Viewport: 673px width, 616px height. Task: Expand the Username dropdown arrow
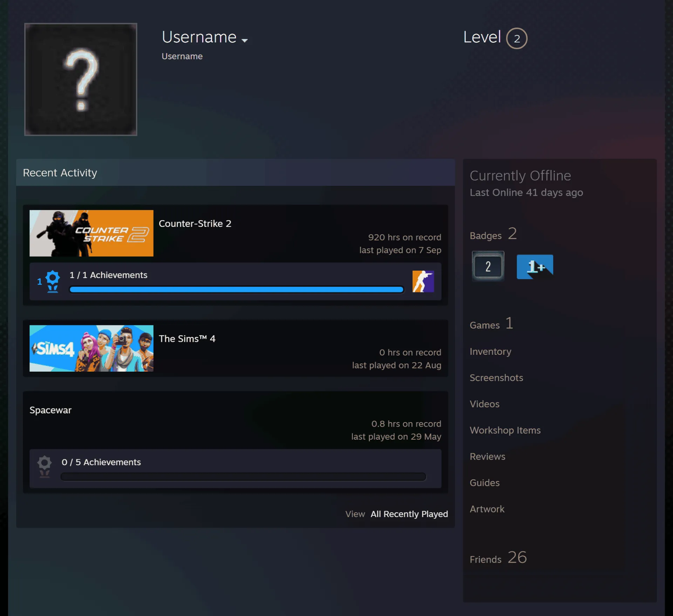(x=245, y=40)
